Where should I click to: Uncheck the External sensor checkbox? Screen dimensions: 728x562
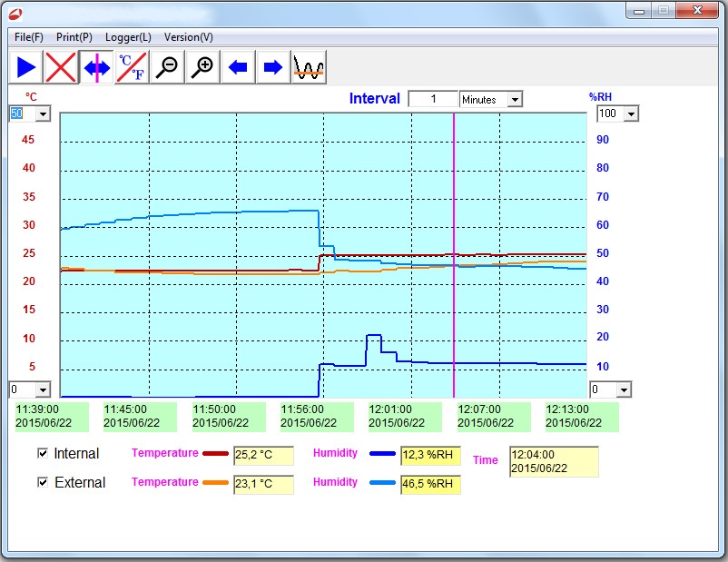[x=43, y=482]
